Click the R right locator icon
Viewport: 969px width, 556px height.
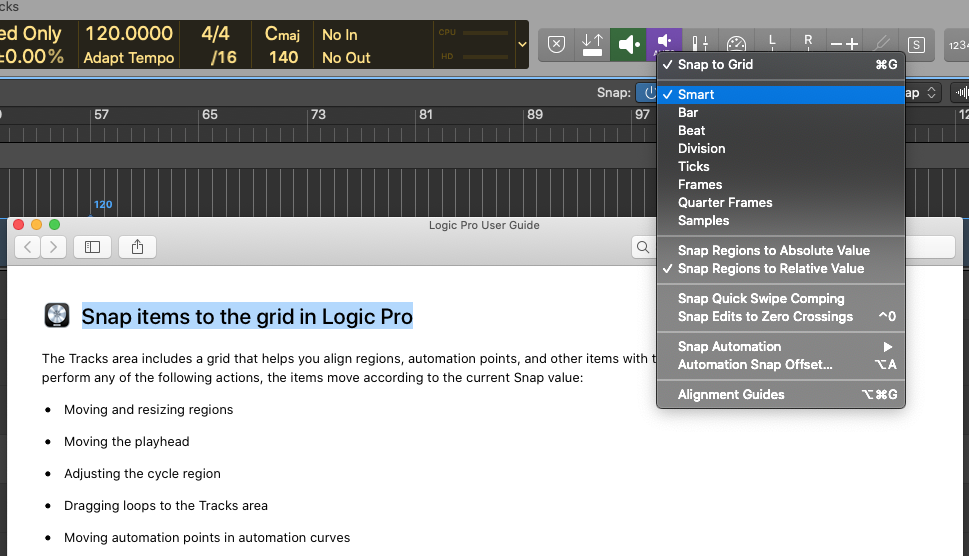click(808, 42)
